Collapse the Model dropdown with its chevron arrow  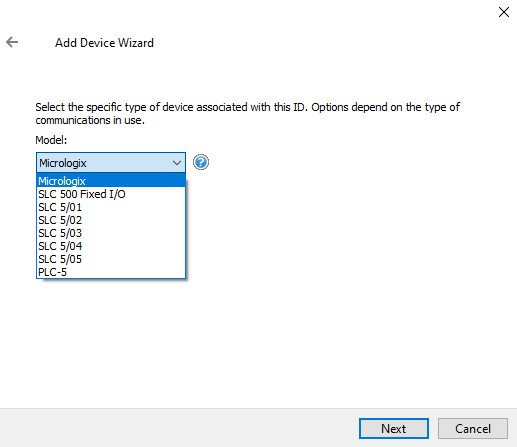(177, 163)
